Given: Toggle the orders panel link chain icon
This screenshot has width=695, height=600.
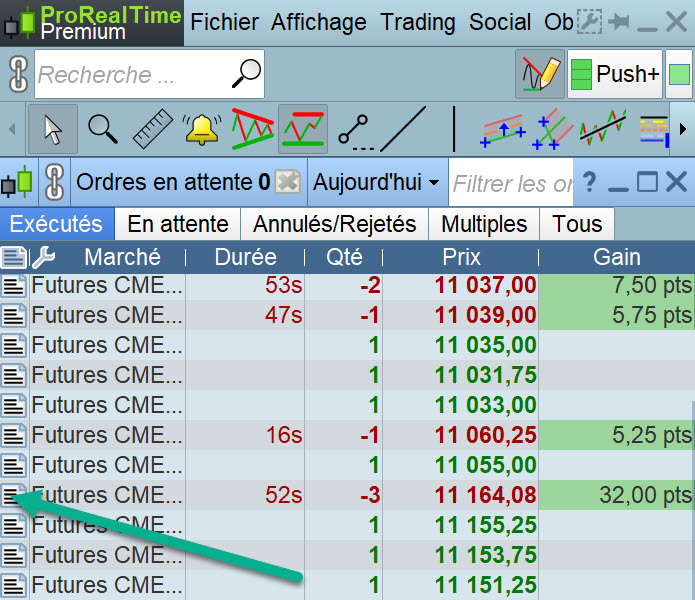Looking at the screenshot, I should 55,182.
